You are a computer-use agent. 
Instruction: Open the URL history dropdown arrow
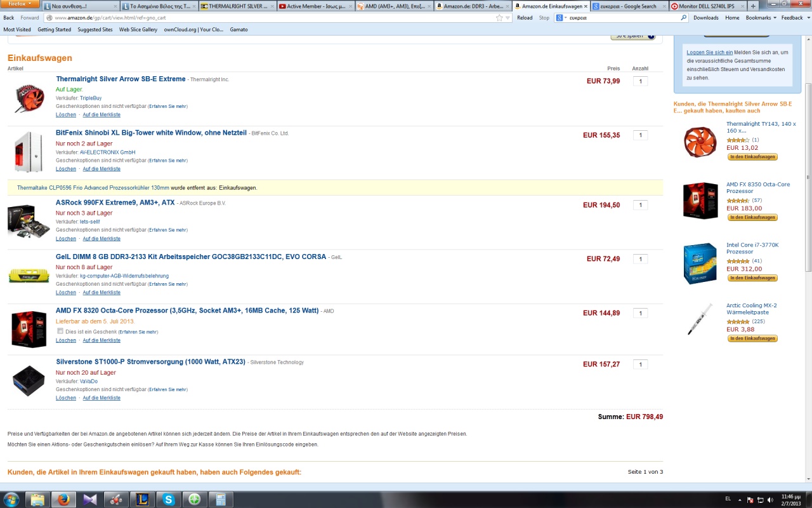point(508,18)
